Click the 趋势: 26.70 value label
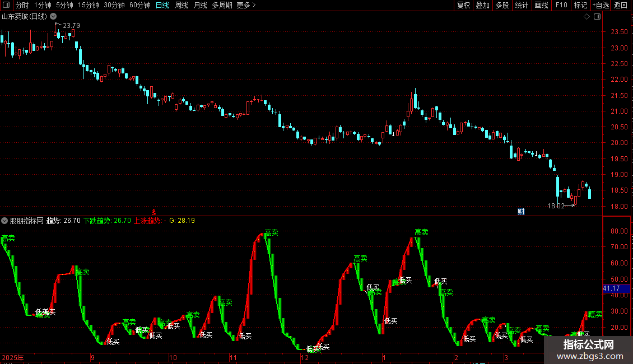Screen dimensions: 633x364 tap(63, 221)
